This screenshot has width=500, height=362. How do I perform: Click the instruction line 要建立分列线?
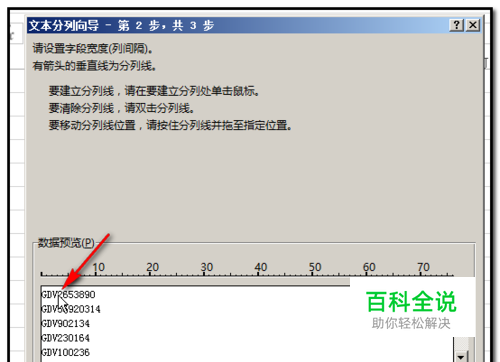[154, 91]
